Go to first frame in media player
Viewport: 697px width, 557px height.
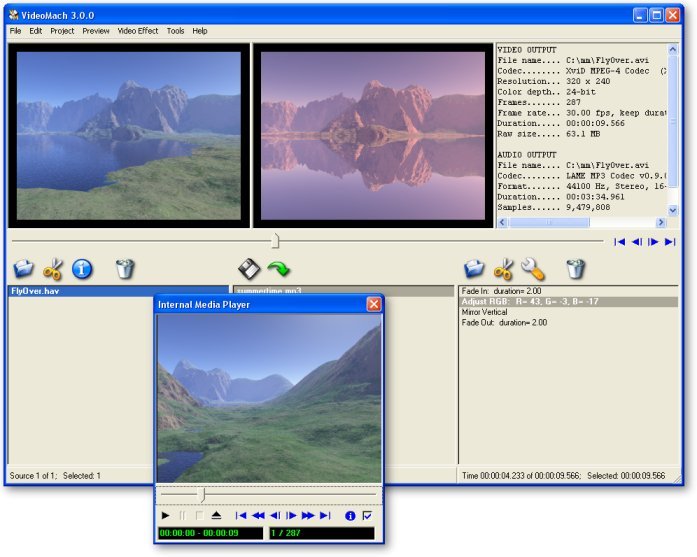click(241, 515)
